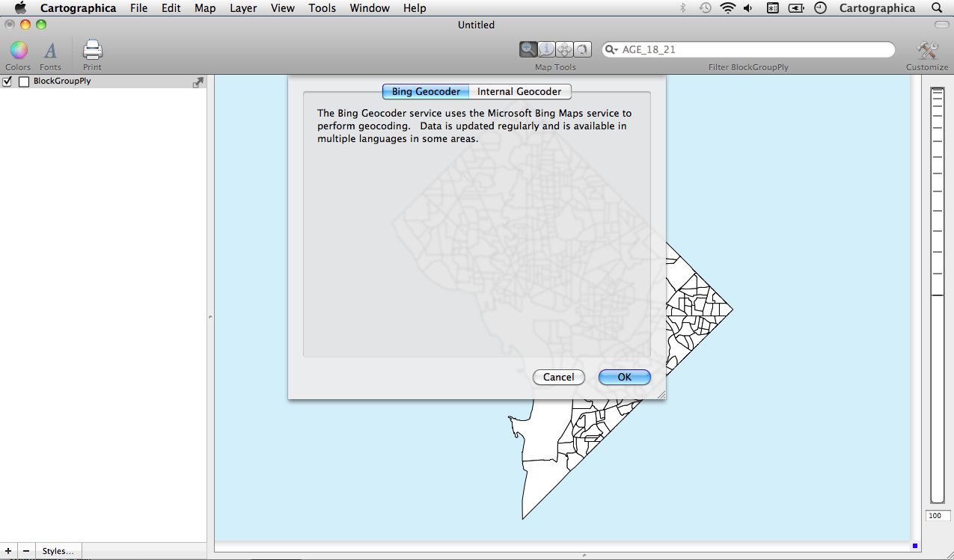Open the filter search field dropdown
The image size is (954, 560).
tap(613, 50)
